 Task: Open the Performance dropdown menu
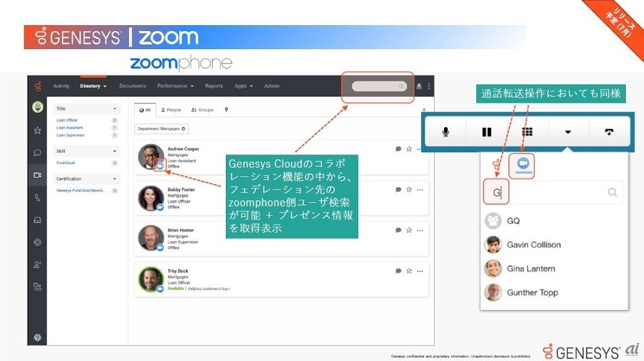[x=176, y=86]
